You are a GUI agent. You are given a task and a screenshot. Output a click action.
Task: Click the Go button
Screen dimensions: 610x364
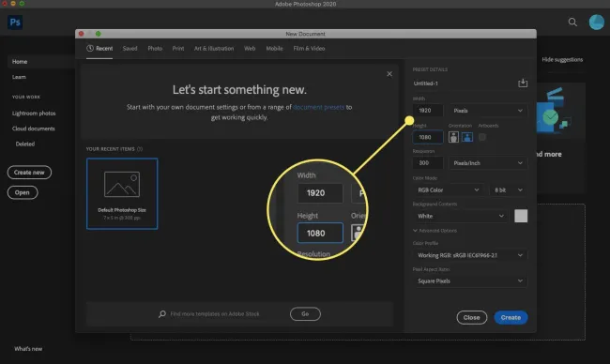(305, 314)
